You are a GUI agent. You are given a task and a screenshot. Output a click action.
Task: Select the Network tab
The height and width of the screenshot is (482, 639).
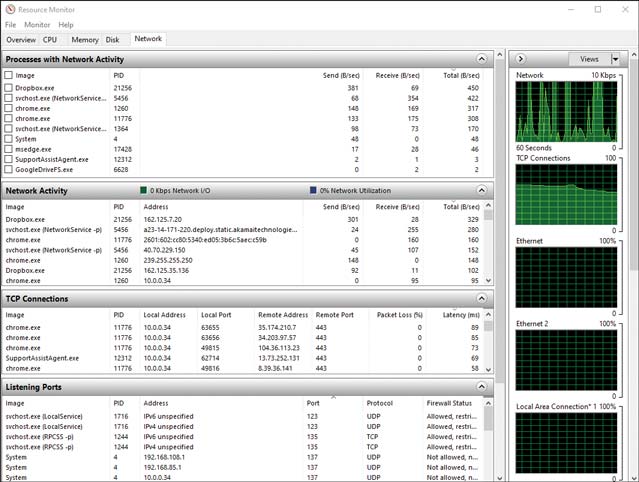148,39
